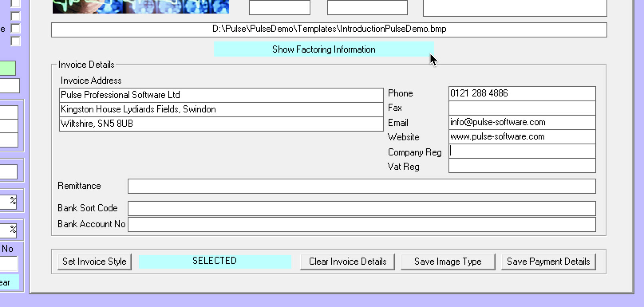Select the empty Fax field
This screenshot has width=644, height=307.
[x=522, y=108]
